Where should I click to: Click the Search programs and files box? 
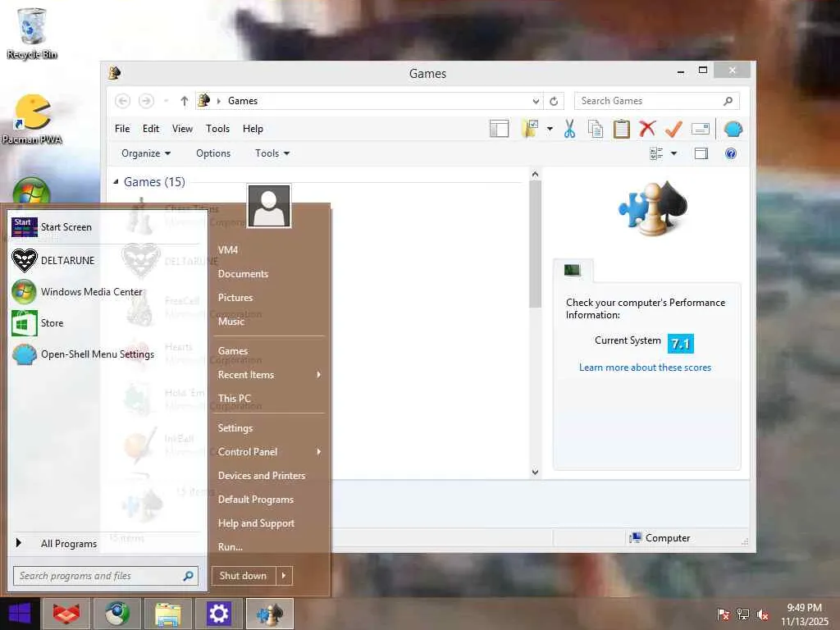(x=106, y=576)
